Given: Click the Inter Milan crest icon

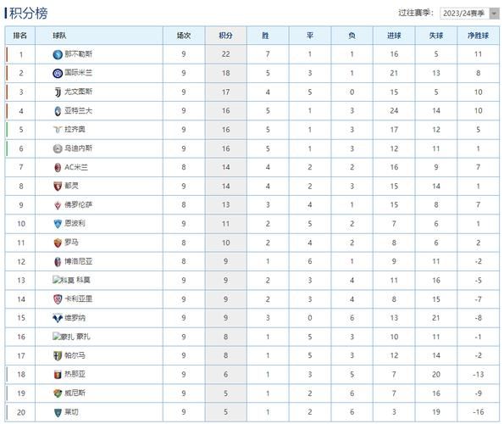Looking at the screenshot, I should click(58, 73).
